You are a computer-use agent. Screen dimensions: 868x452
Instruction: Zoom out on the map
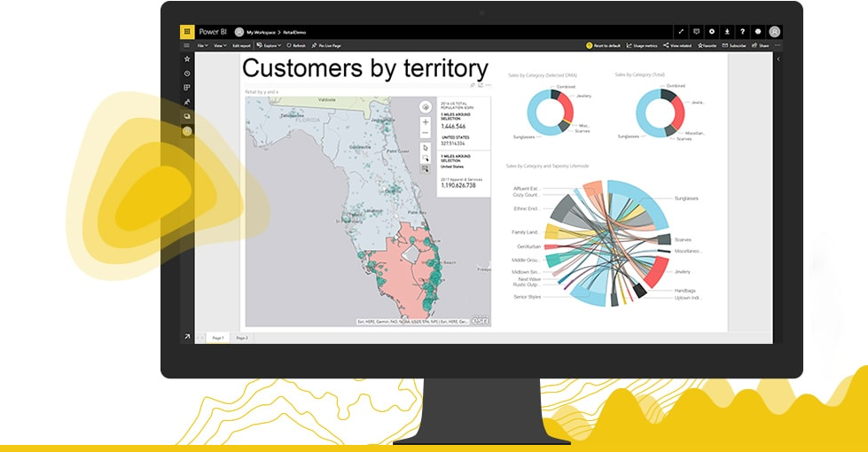[426, 134]
